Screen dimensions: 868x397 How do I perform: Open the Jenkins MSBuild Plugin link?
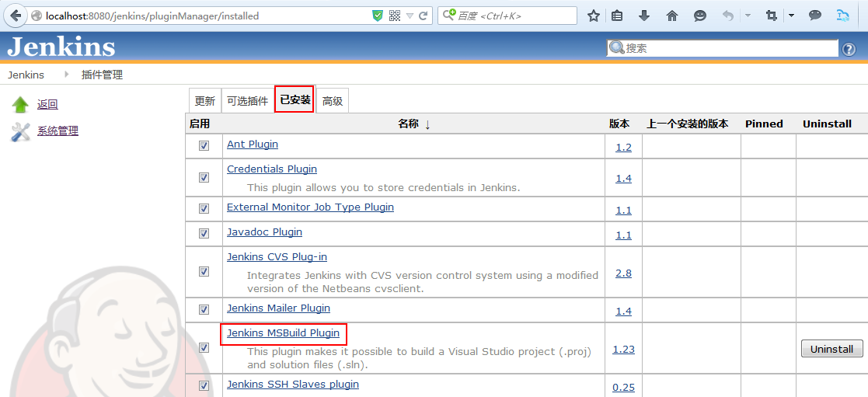[283, 333]
